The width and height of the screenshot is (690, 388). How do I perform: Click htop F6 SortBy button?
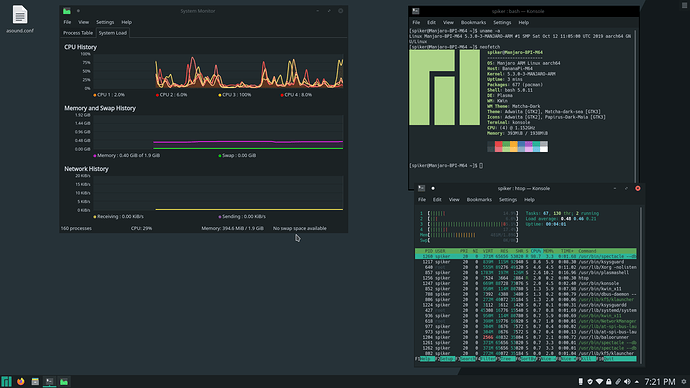click(x=527, y=359)
